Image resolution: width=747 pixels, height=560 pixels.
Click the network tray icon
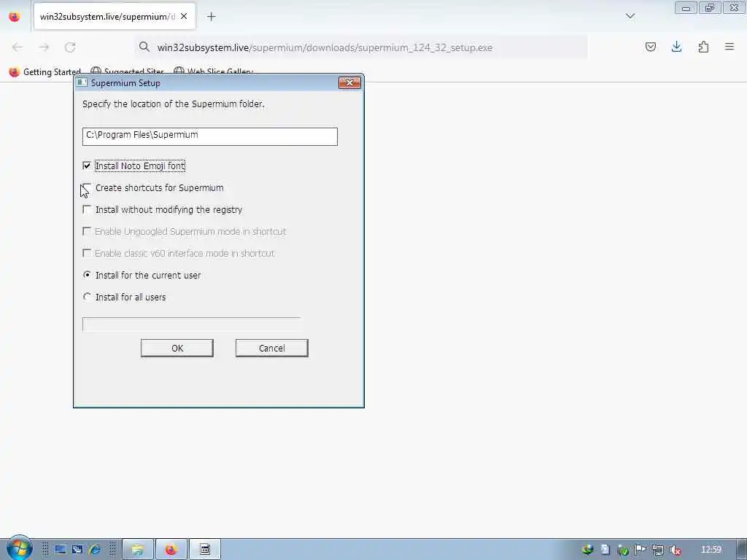coord(658,550)
